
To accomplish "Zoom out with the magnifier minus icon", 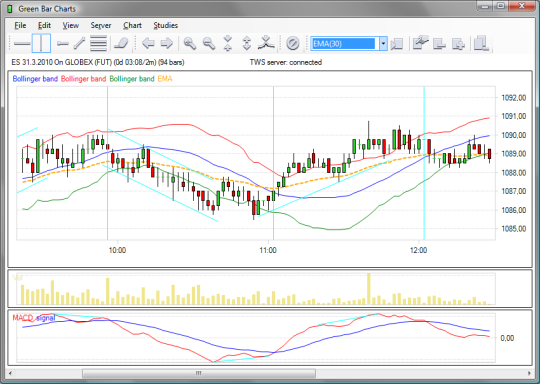I will [x=209, y=43].
